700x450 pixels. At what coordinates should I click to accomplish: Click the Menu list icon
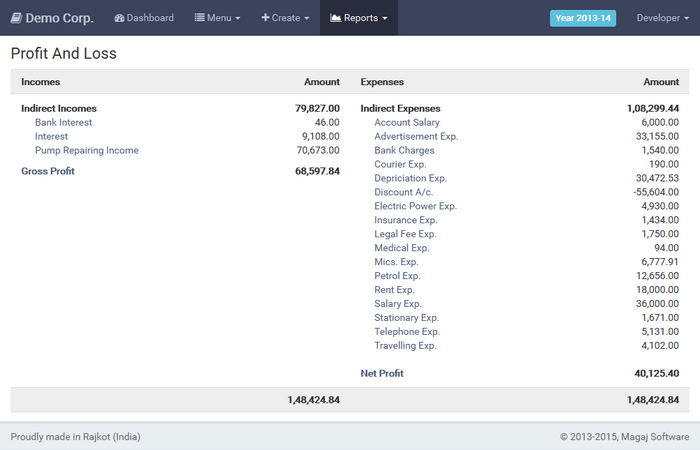click(199, 18)
